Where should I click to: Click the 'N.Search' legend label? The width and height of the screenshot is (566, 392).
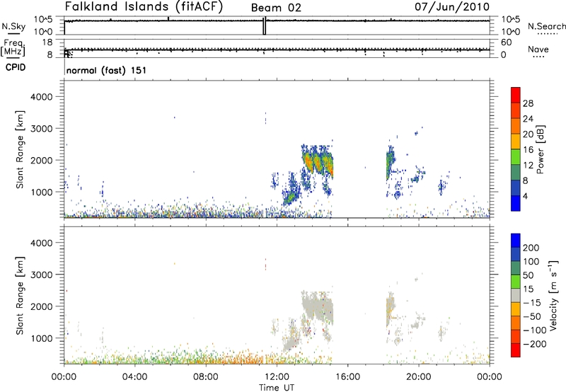[x=546, y=26]
